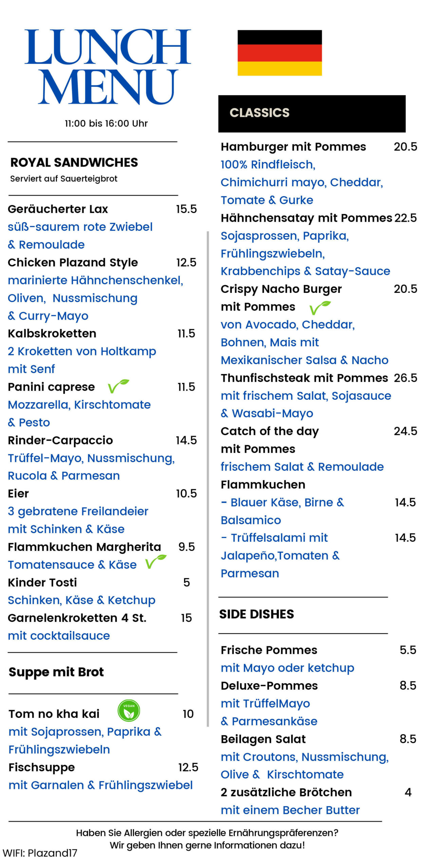
Task: Click the round green vegan badge
Action: [x=129, y=710]
